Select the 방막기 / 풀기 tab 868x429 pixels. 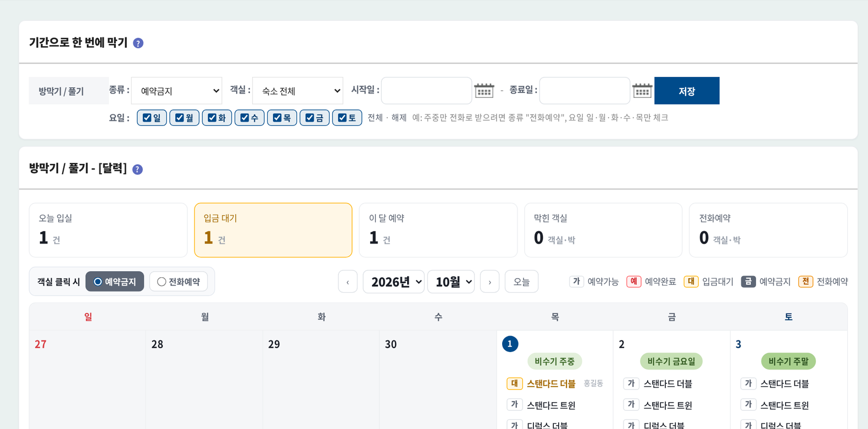point(69,91)
